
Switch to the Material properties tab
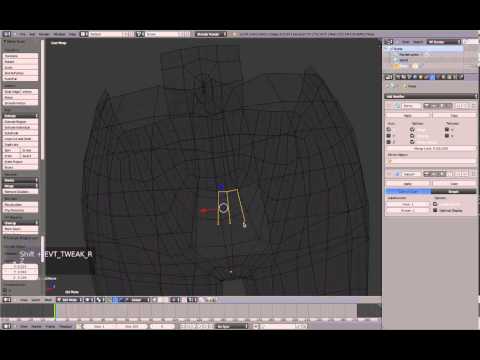click(x=444, y=77)
